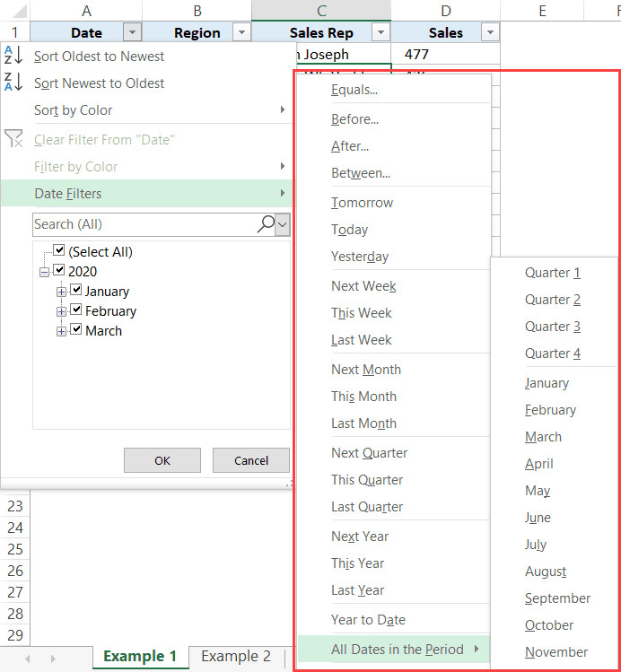
Task: Toggle the (Select All) checkbox
Action: 58,249
